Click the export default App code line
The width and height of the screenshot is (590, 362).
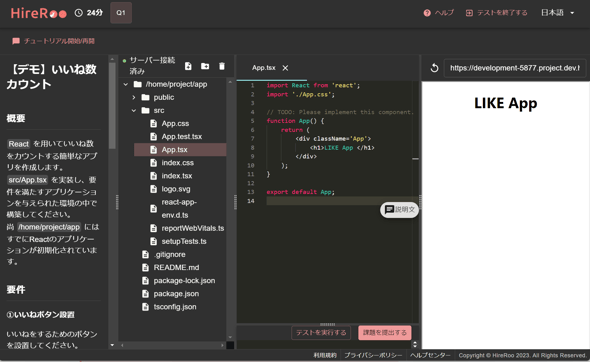300,192
